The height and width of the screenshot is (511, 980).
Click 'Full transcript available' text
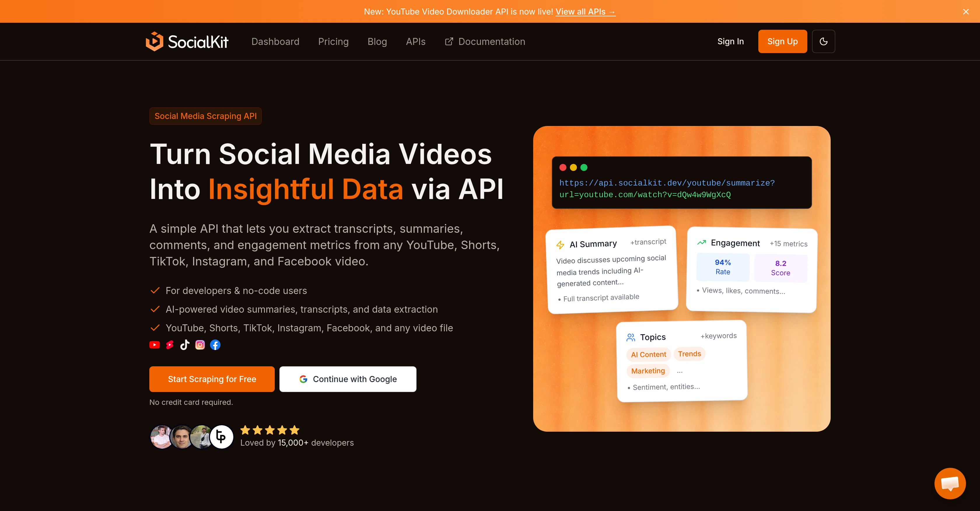tap(601, 297)
